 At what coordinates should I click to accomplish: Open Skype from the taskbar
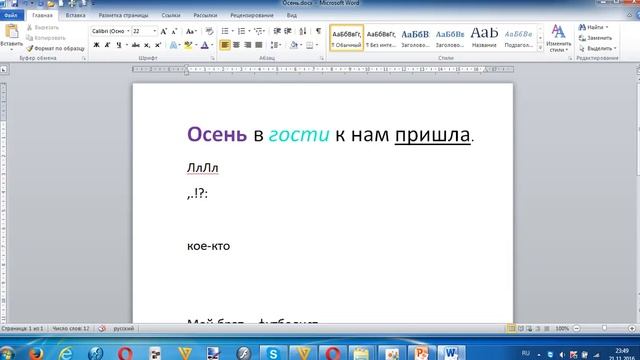[273, 353]
